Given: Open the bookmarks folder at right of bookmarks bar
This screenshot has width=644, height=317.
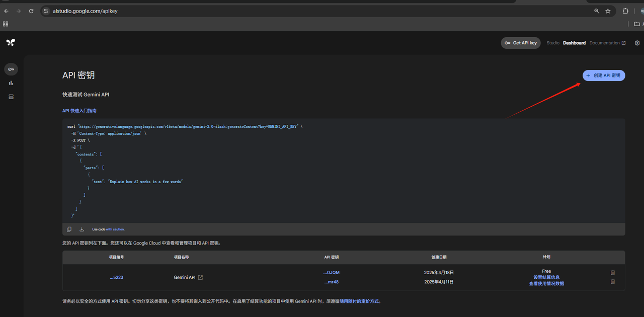Looking at the screenshot, I should [x=637, y=24].
